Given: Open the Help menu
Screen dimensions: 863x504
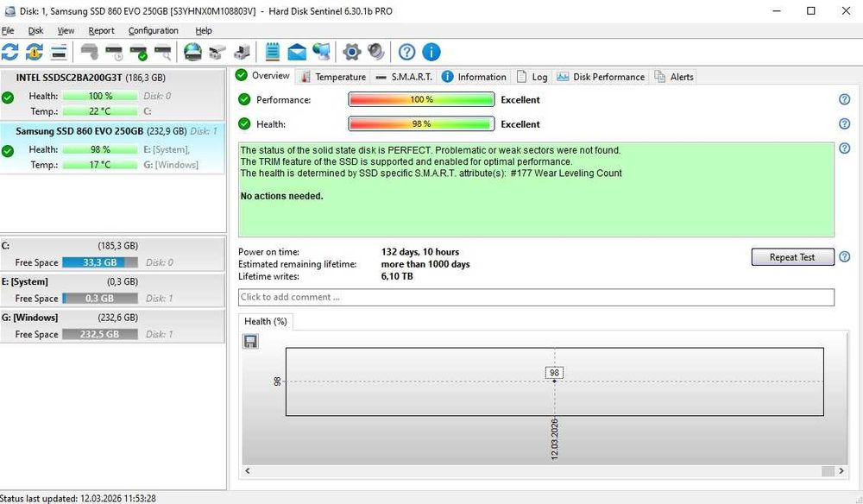Looking at the screenshot, I should click(x=203, y=31).
